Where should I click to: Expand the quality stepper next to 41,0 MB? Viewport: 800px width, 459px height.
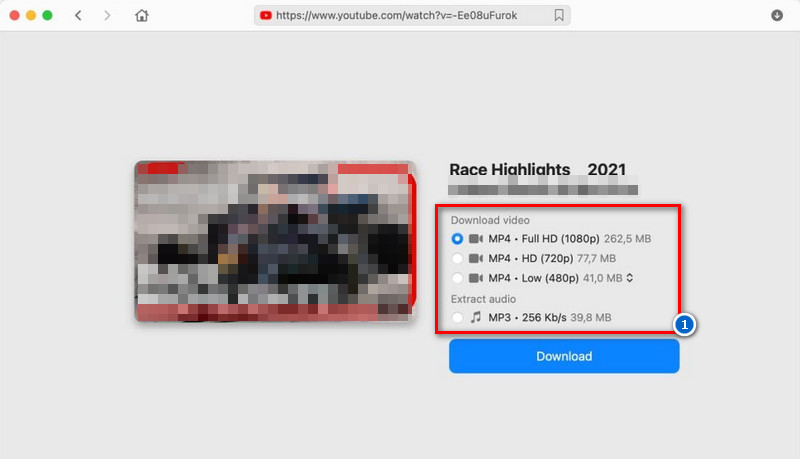point(630,278)
